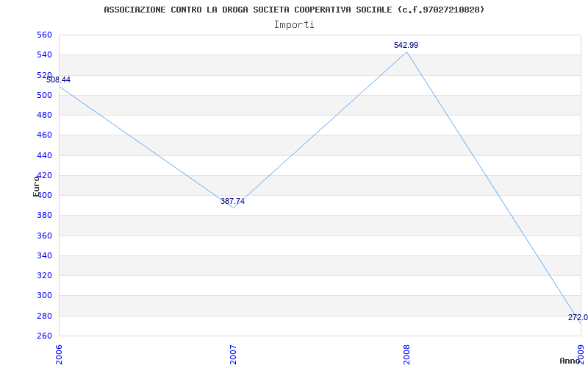Click the data label 542.99

(x=406, y=45)
